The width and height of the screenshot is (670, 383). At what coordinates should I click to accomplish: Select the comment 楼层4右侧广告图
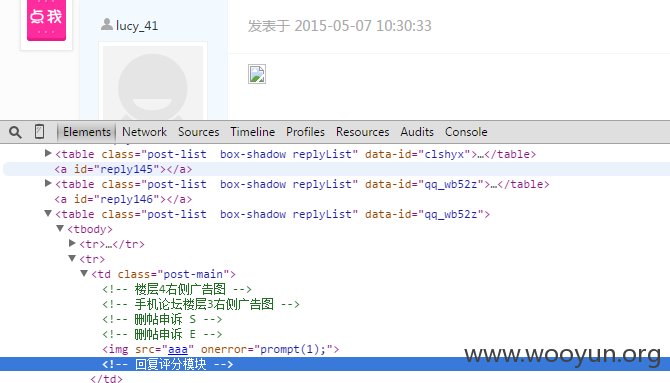(x=177, y=289)
